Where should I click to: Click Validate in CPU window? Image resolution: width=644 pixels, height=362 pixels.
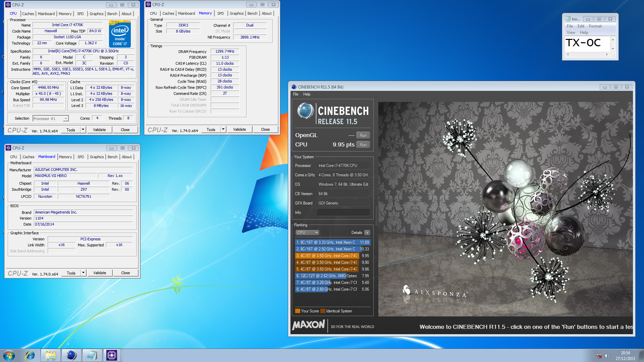99,130
